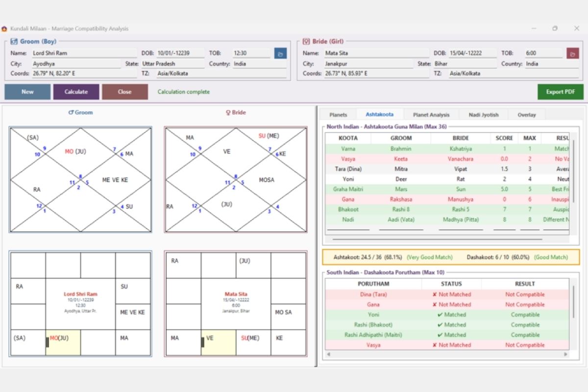Viewport: 588px width, 392px height.
Task: Open groom's saved profile folder icon
Action: click(x=280, y=53)
